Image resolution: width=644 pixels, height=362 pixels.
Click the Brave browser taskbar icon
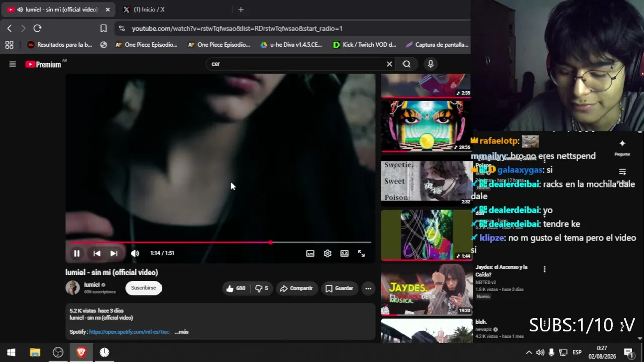(81, 352)
